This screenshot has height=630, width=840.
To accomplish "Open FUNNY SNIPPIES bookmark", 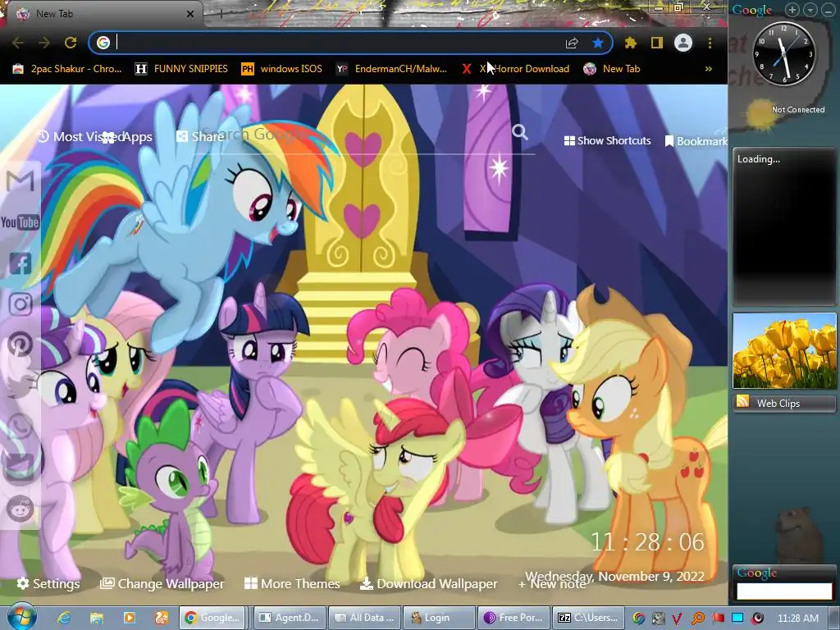I will click(x=181, y=69).
